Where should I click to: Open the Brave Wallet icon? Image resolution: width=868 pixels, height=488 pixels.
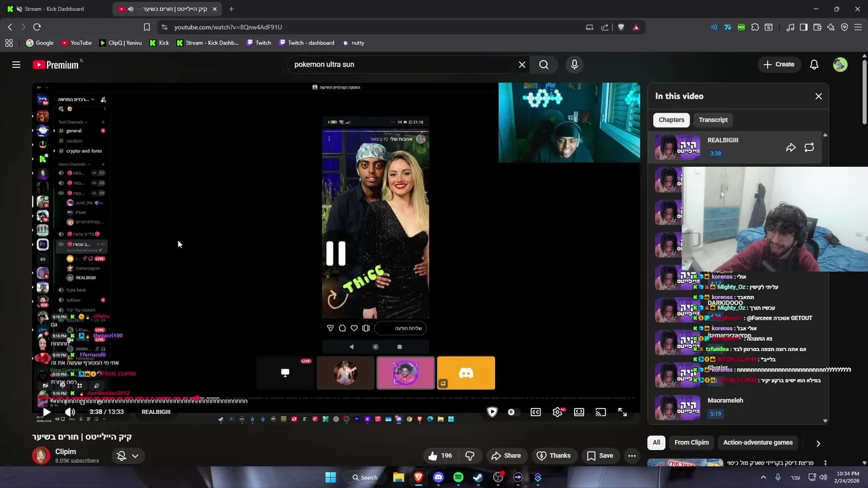817,27
